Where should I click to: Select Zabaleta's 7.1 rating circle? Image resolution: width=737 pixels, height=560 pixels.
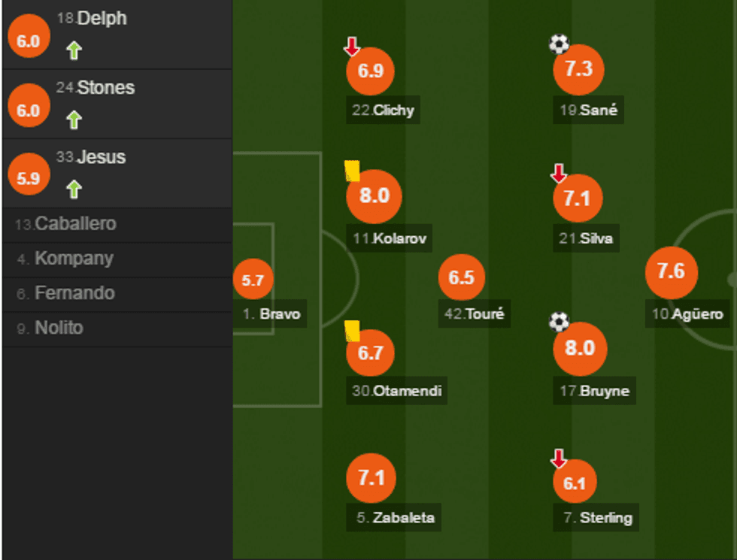pyautogui.click(x=371, y=478)
